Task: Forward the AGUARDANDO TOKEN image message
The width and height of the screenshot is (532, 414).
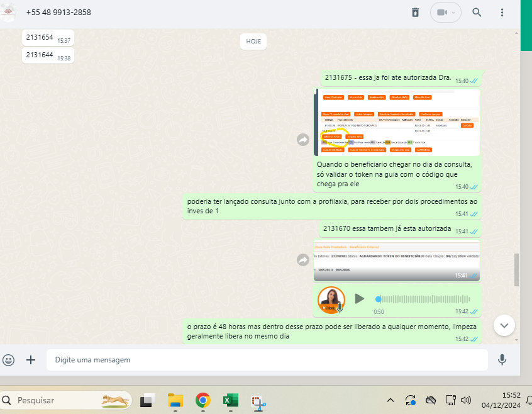Action: (303, 260)
